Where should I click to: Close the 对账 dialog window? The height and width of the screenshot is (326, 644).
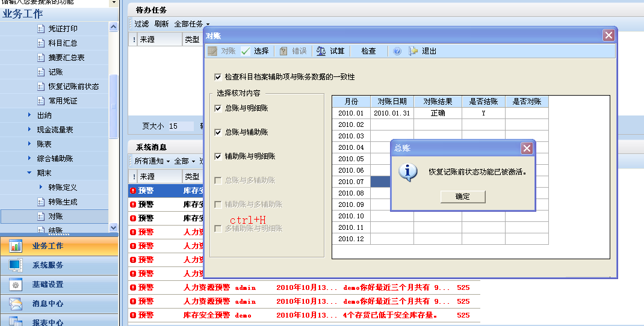(x=608, y=35)
